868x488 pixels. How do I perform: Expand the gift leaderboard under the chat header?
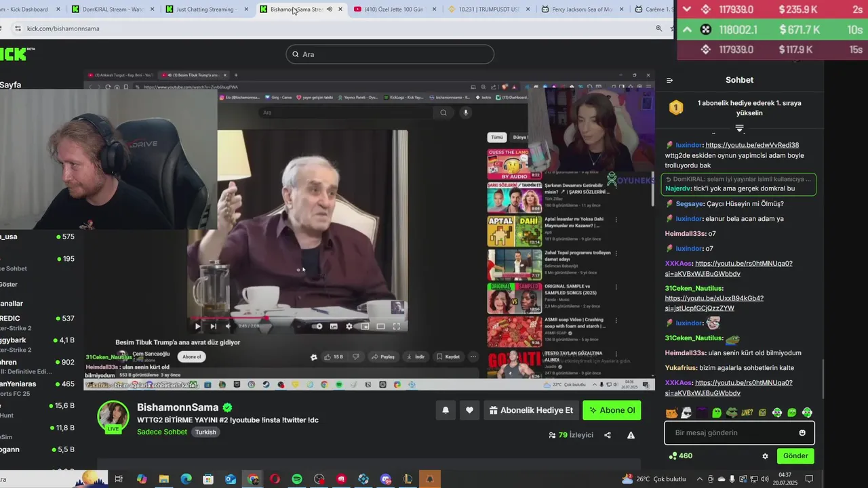(739, 128)
